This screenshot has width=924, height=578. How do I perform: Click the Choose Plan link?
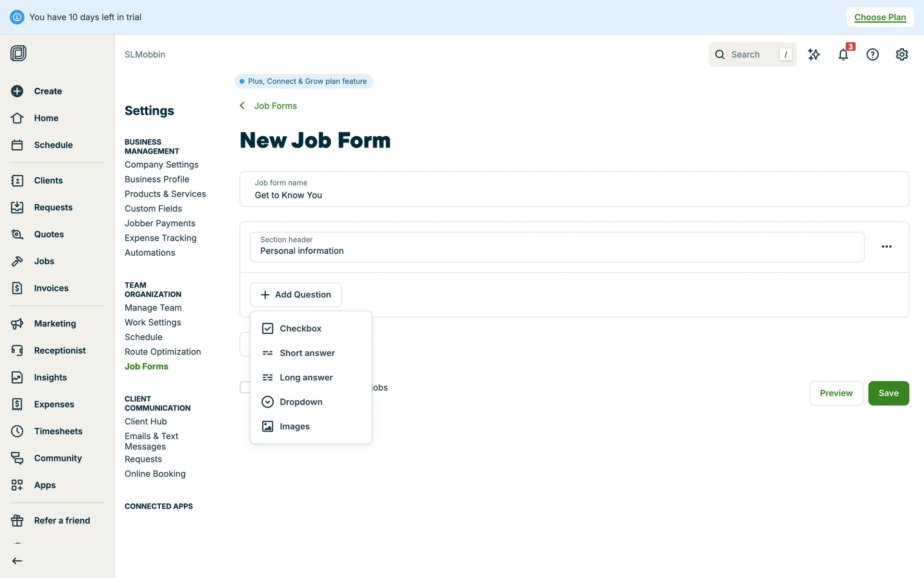pos(880,17)
